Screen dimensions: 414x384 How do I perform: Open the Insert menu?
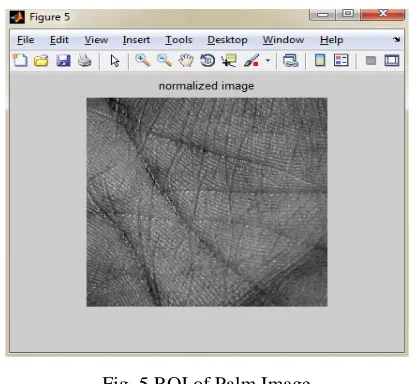point(136,40)
